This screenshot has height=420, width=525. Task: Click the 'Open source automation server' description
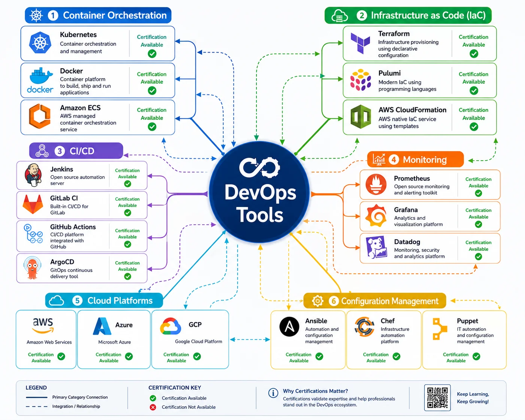78,180
